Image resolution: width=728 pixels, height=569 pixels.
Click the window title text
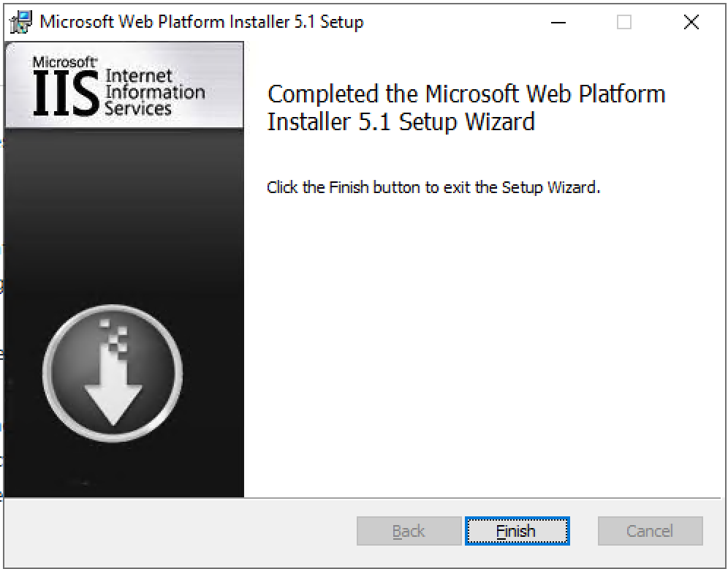pos(201,22)
